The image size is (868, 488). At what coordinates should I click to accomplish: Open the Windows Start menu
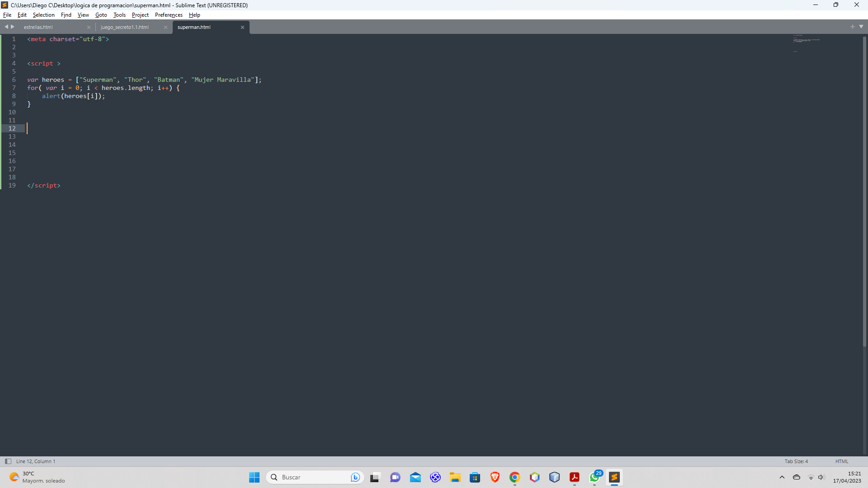tap(255, 477)
